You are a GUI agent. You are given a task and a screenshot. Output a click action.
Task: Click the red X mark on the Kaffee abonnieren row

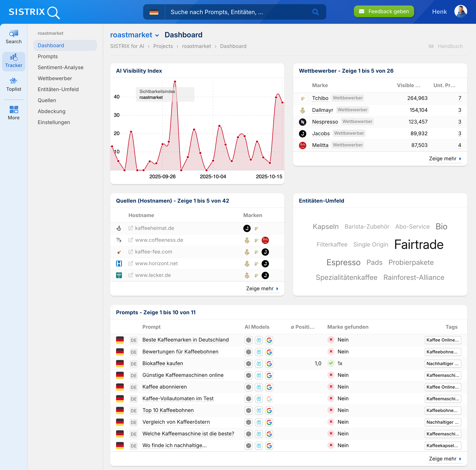pos(331,387)
